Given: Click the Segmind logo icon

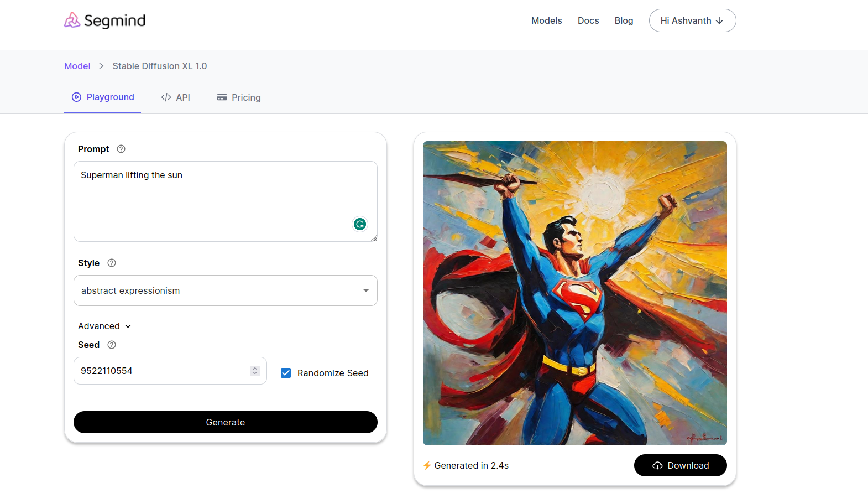Looking at the screenshot, I should [x=72, y=20].
